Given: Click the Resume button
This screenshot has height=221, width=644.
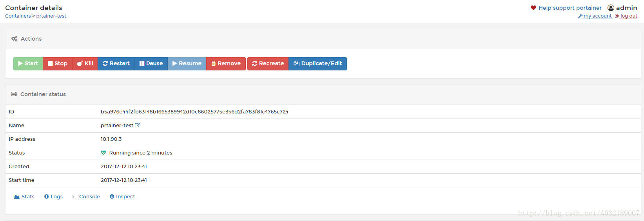Looking at the screenshot, I should (x=187, y=64).
